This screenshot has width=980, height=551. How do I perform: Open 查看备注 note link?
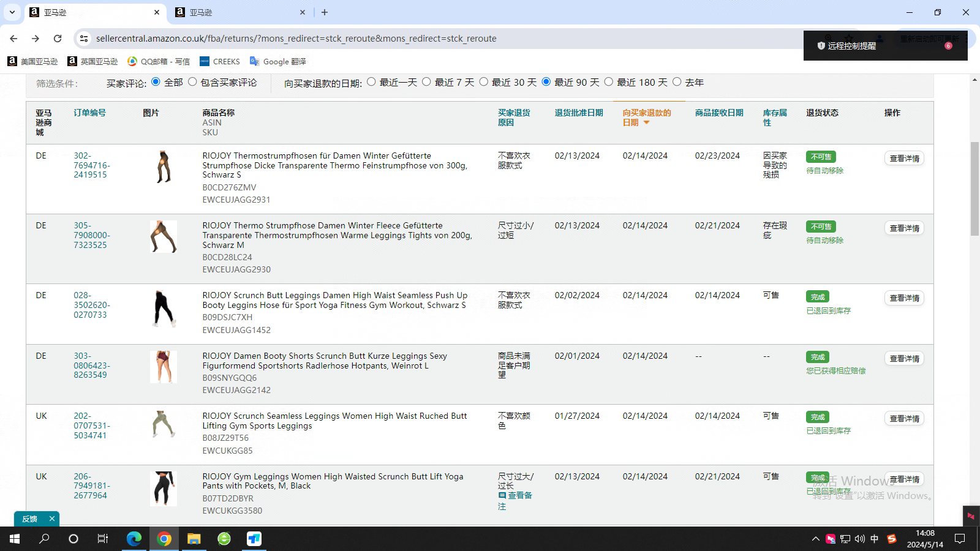[515, 500]
